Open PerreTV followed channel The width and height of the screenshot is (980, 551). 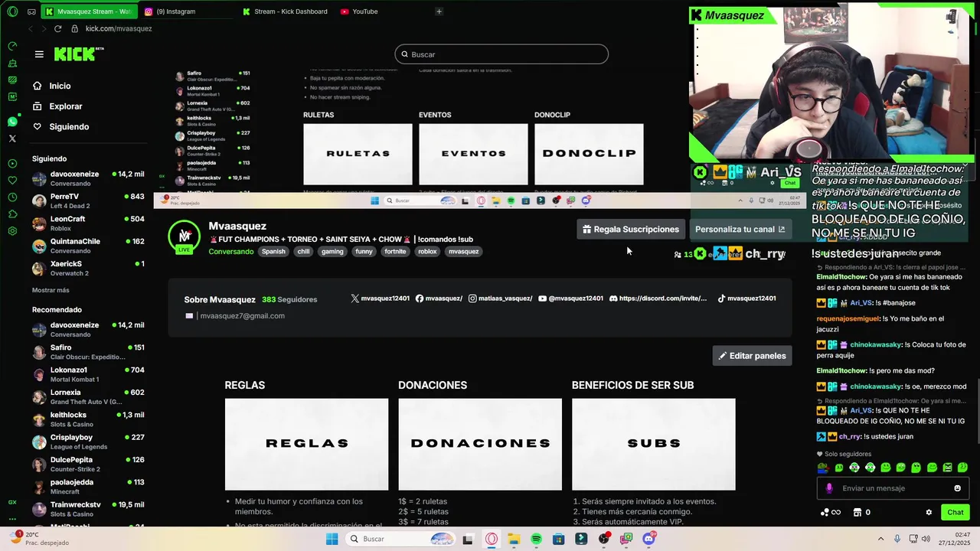point(88,201)
